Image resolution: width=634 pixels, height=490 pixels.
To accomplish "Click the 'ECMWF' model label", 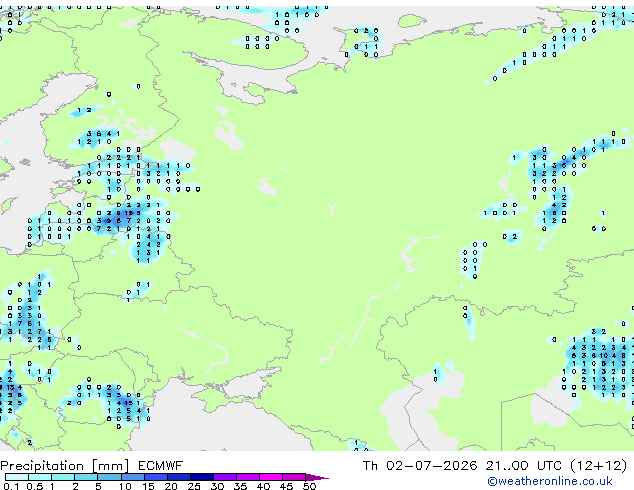I will point(161,466).
